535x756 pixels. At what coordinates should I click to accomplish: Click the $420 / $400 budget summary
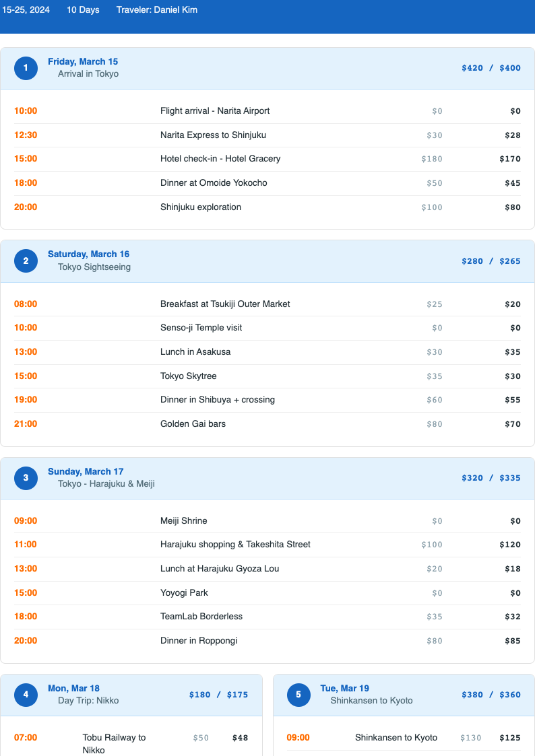point(491,68)
